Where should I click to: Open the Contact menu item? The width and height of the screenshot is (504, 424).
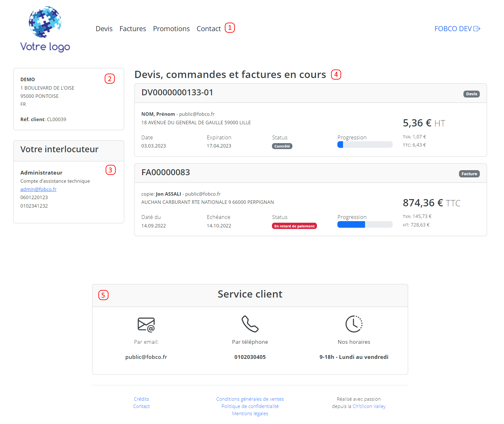(208, 29)
